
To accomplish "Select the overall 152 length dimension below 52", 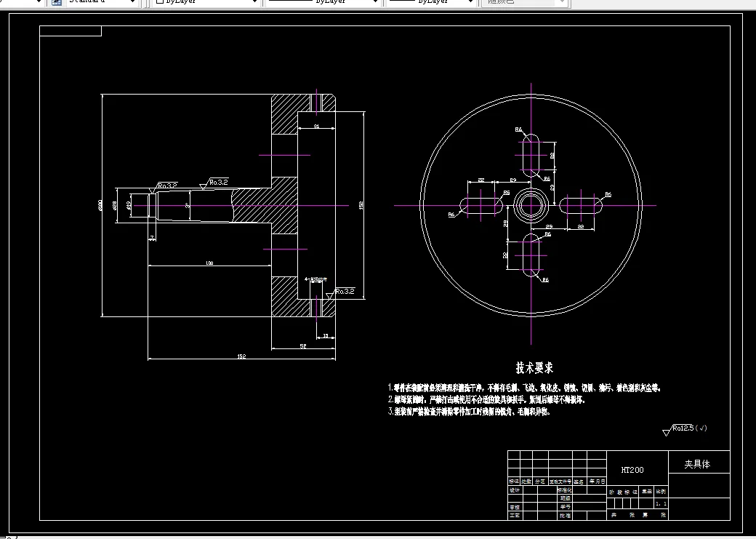I will pyautogui.click(x=241, y=356).
